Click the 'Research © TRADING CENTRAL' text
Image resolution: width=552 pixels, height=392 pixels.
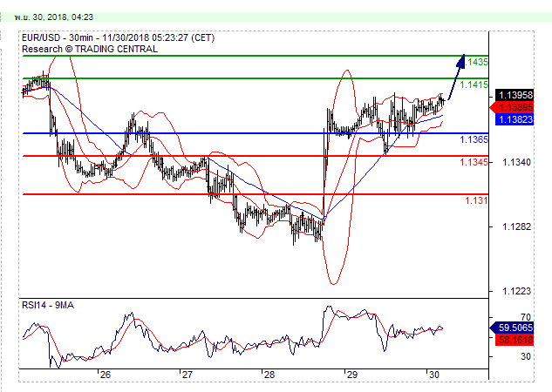click(x=90, y=50)
